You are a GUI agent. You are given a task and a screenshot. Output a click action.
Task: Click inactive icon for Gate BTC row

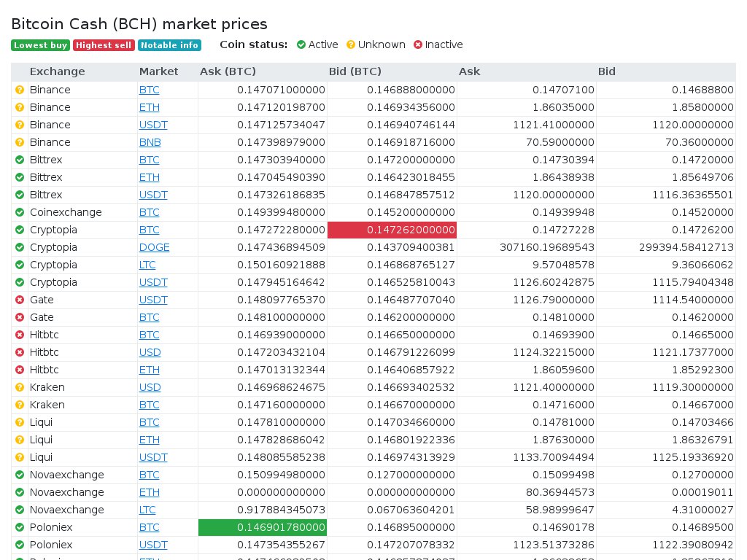(x=20, y=317)
